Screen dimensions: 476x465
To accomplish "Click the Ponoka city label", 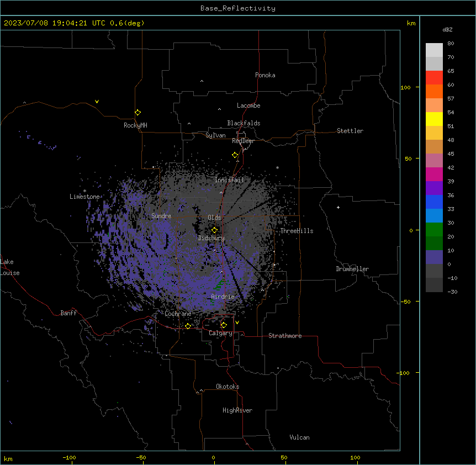I will tap(265, 75).
